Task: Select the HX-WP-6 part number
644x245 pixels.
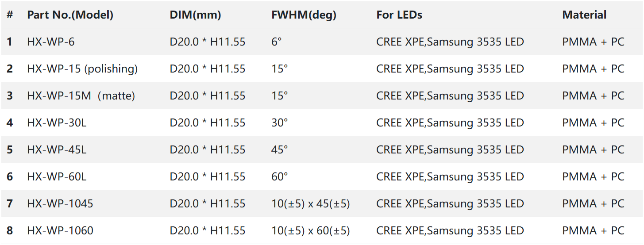Action: point(51,42)
